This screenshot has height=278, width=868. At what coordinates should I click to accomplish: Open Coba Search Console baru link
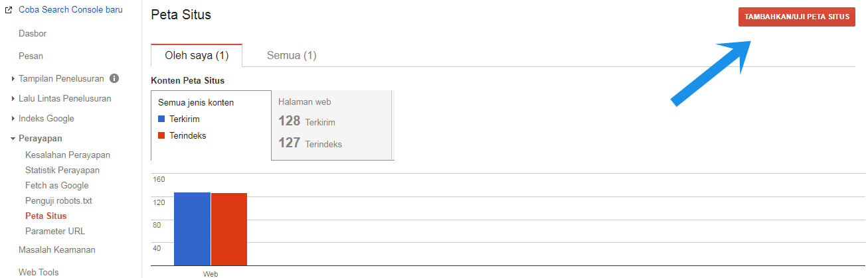[70, 10]
